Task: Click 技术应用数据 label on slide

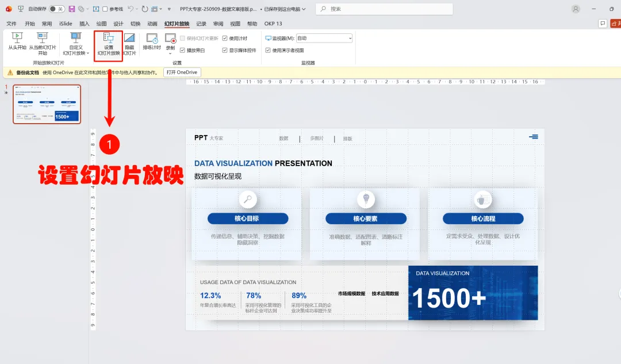Action: click(385, 293)
